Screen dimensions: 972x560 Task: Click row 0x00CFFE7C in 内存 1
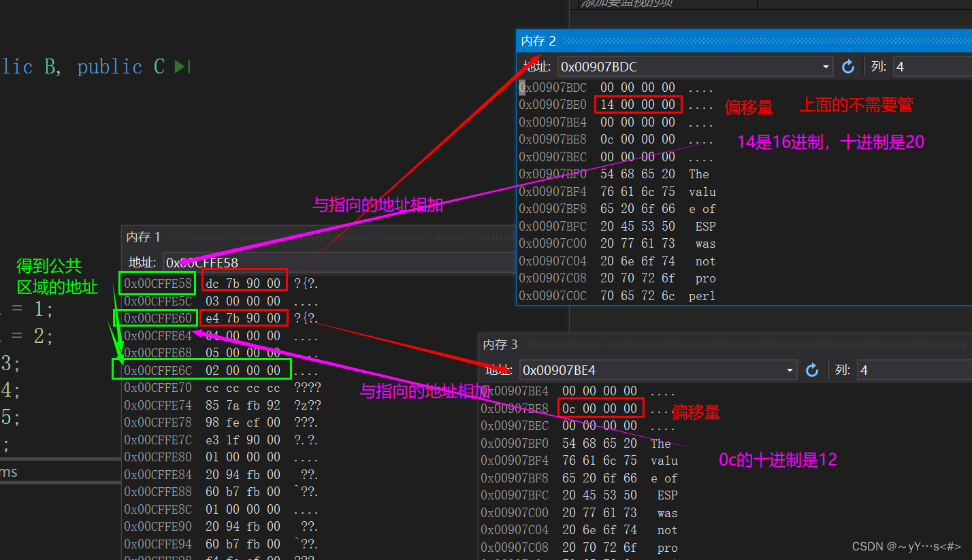click(x=221, y=440)
